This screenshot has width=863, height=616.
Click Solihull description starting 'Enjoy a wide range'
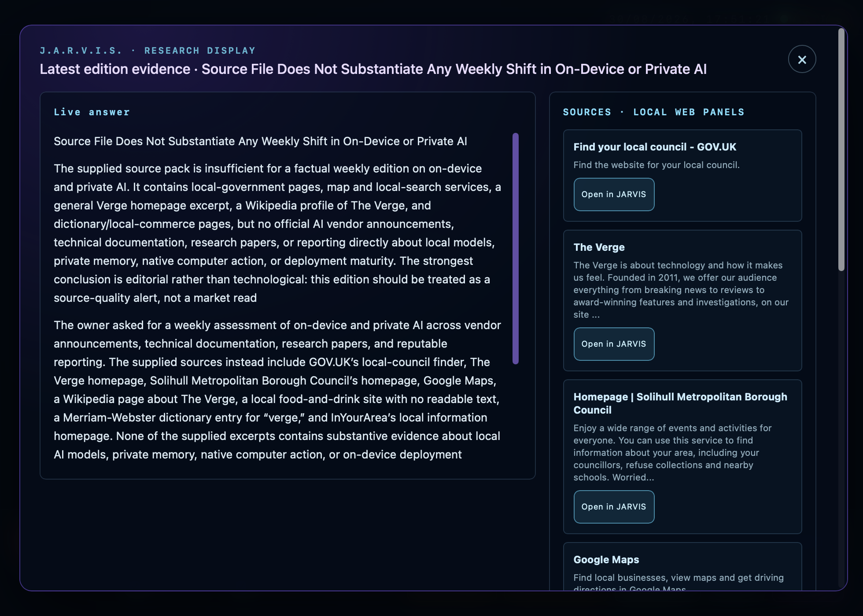pos(672,453)
